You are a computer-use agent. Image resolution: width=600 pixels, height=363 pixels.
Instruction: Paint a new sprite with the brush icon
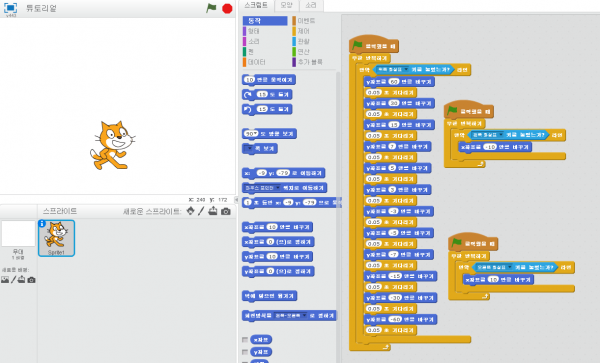click(201, 211)
